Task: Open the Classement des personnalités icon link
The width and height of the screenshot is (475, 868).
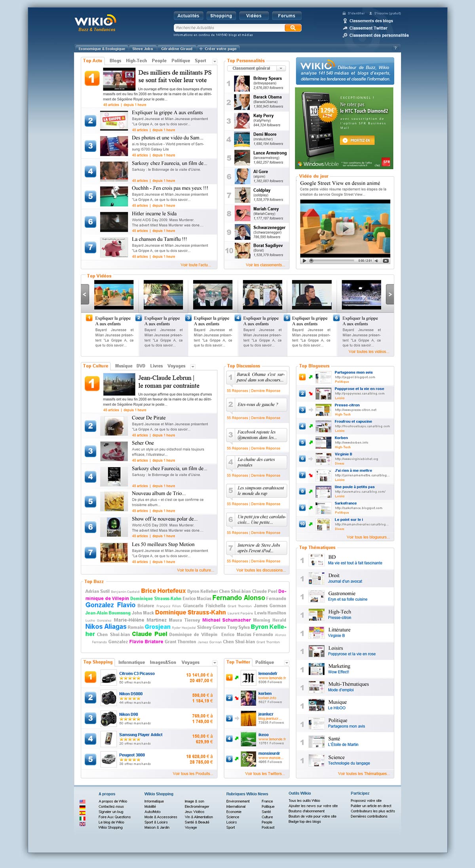Action: click(345, 35)
